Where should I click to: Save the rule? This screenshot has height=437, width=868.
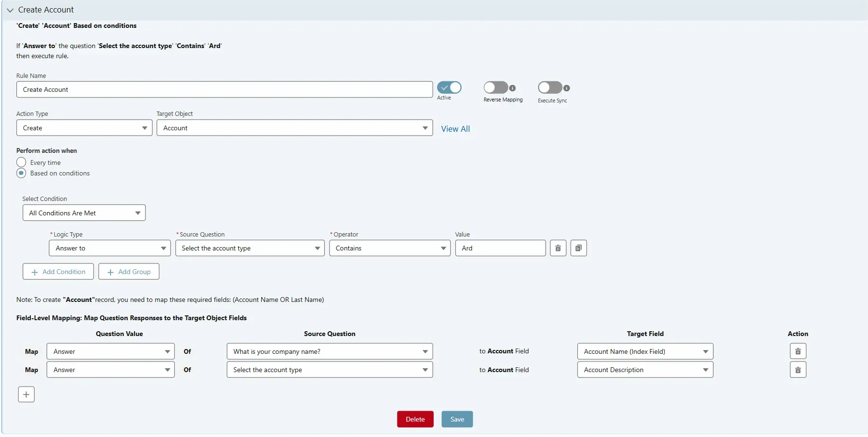(x=456, y=419)
